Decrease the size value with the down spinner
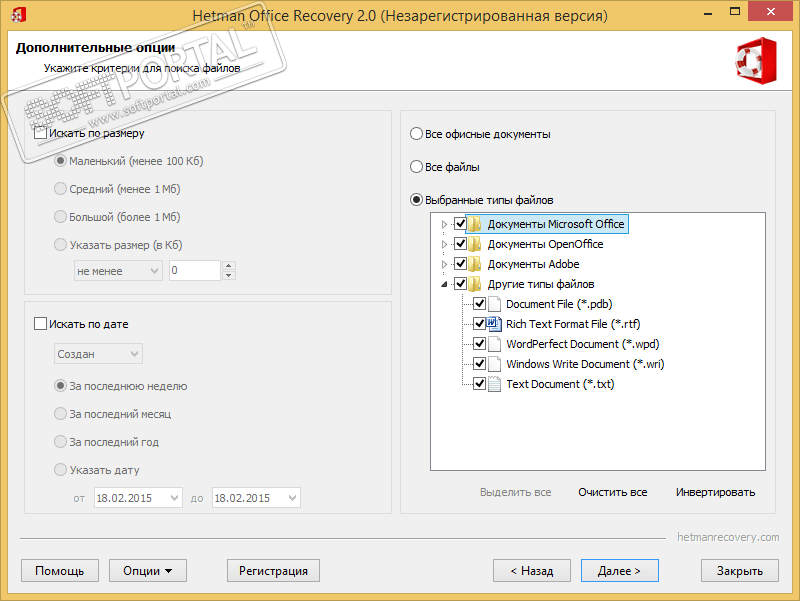The height and width of the screenshot is (601, 800). pos(229,276)
